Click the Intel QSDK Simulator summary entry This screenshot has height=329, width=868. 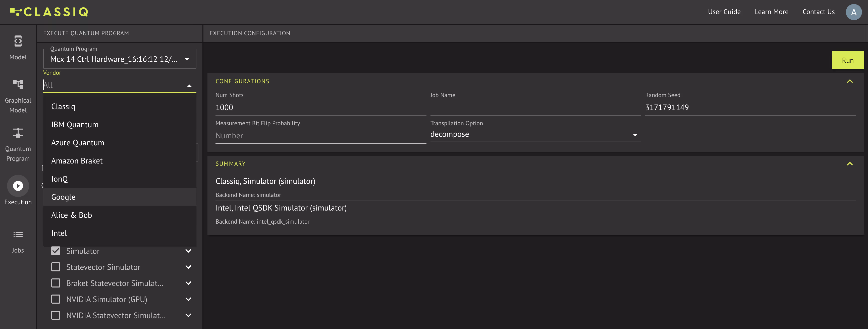[281, 208]
